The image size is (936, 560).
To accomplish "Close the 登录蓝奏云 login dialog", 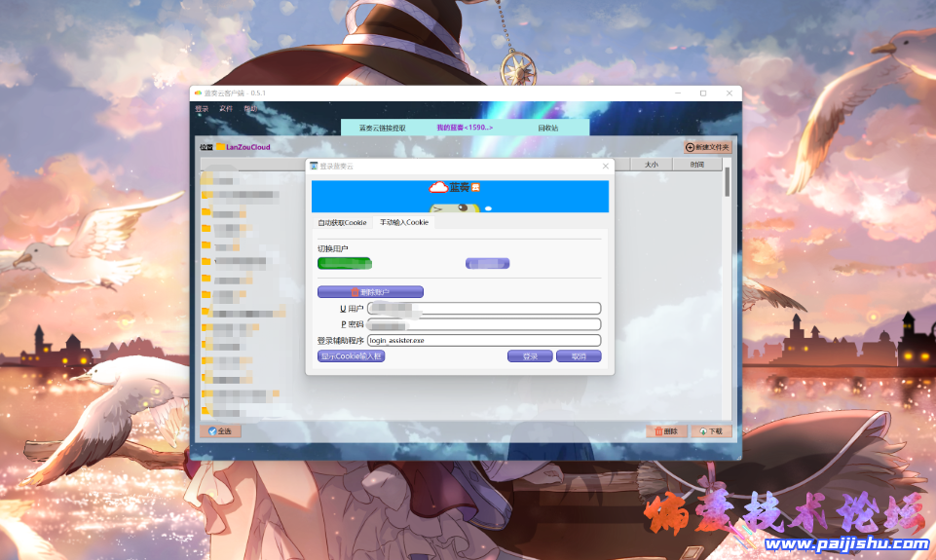I will [605, 167].
